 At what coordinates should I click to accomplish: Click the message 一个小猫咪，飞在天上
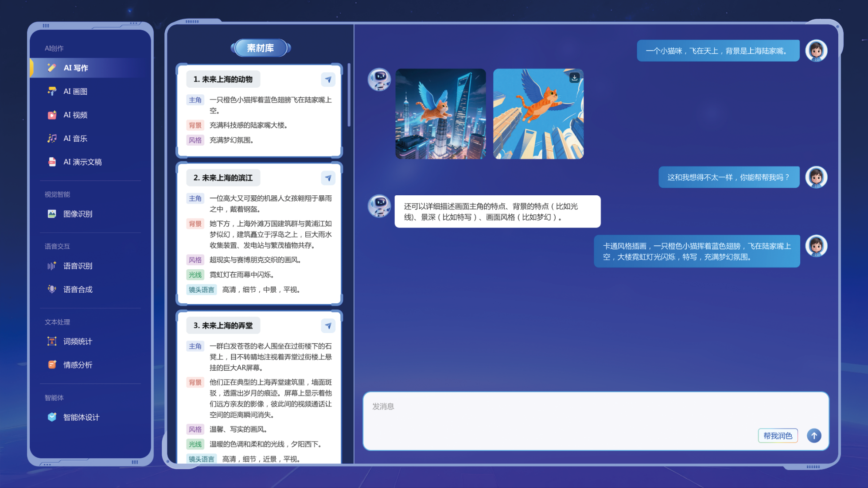click(x=718, y=51)
